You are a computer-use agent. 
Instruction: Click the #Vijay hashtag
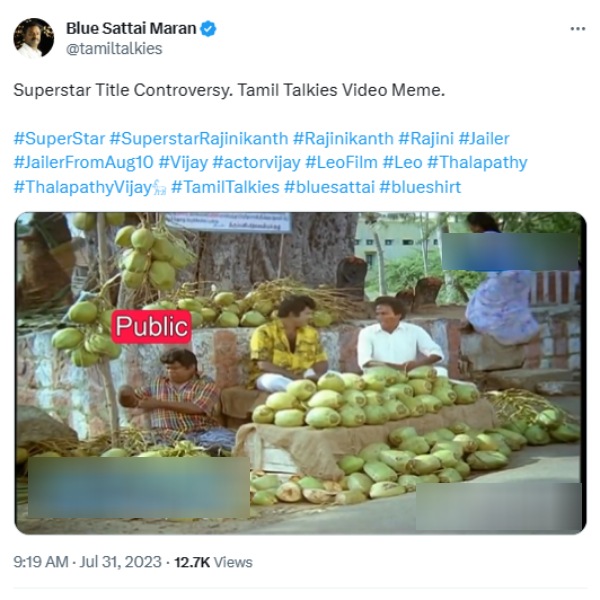[182, 162]
